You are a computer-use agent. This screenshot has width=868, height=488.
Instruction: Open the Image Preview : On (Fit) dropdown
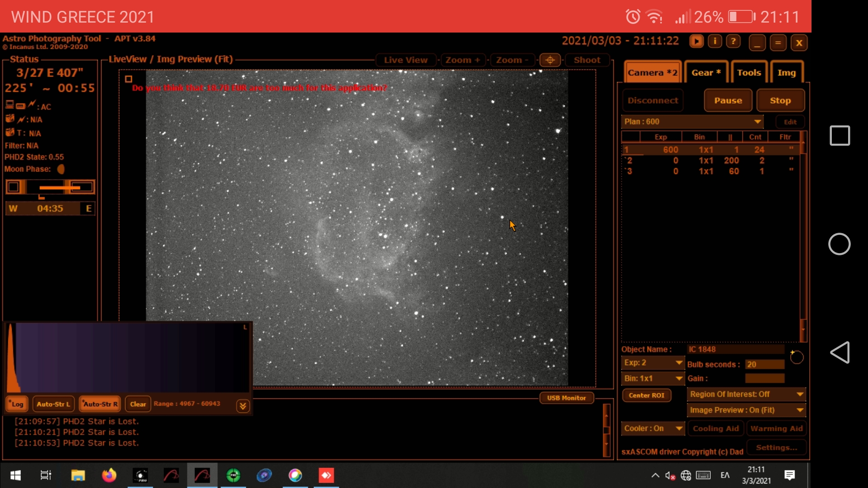[x=746, y=410]
